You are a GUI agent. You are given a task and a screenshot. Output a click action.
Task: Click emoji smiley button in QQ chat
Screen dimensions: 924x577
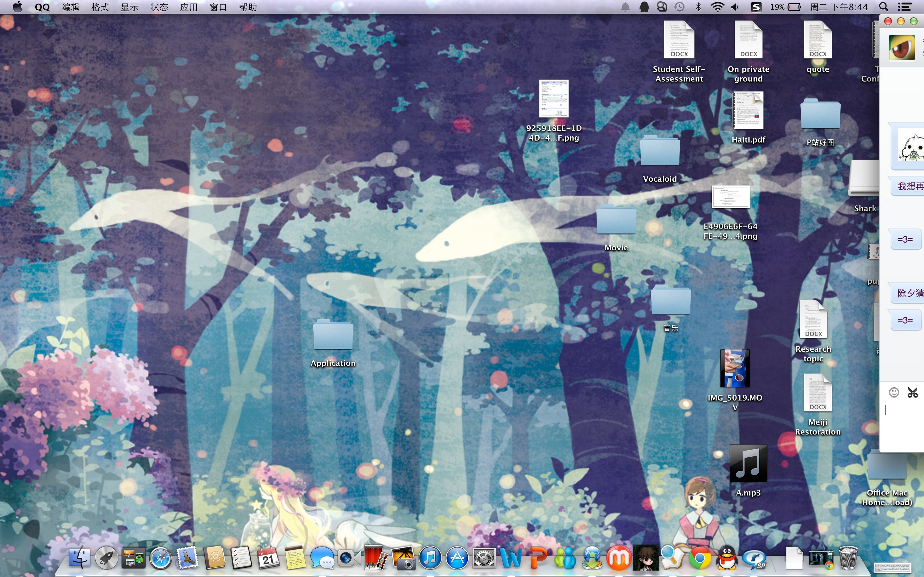894,392
